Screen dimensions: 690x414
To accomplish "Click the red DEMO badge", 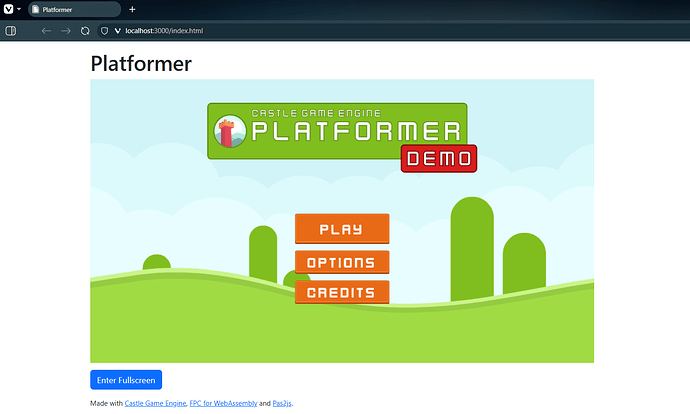I will pos(439,158).
